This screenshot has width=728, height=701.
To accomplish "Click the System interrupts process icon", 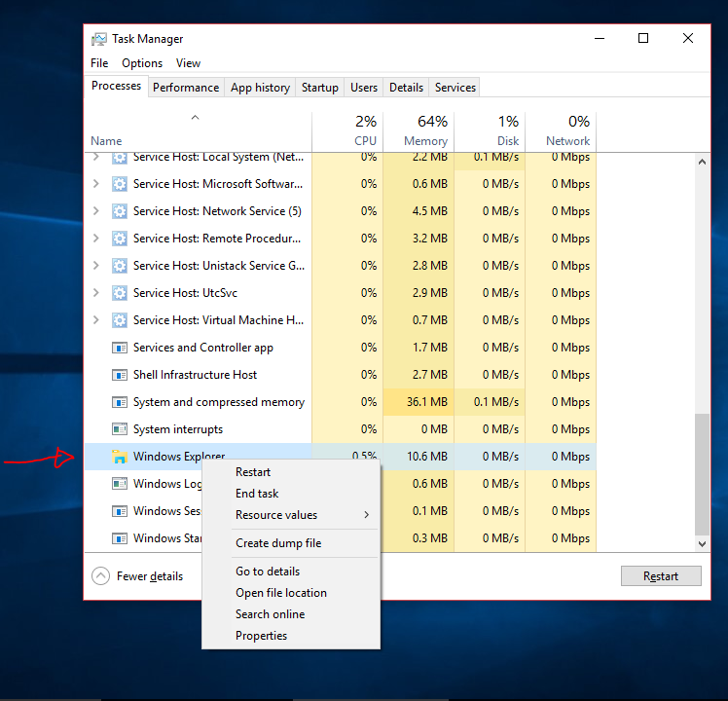I will [120, 429].
